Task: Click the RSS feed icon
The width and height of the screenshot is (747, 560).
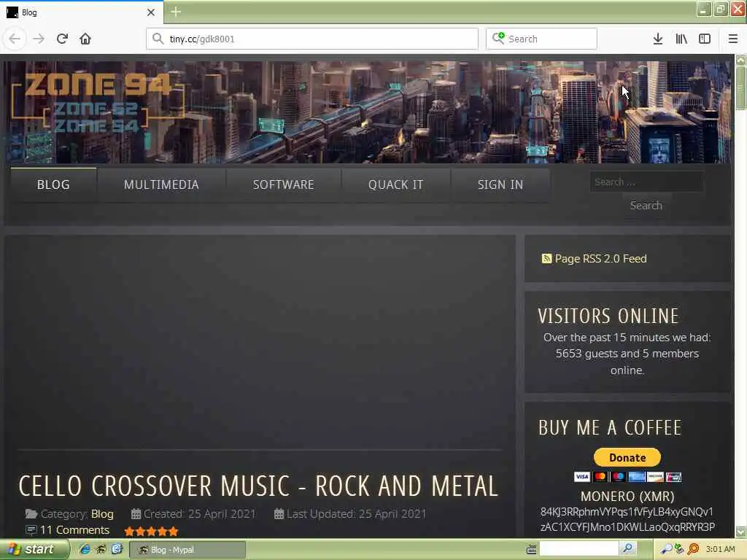Action: tap(546, 259)
